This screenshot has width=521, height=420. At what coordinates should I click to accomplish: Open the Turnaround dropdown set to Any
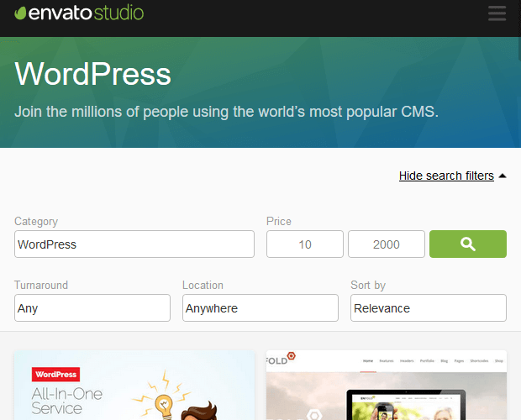92,307
